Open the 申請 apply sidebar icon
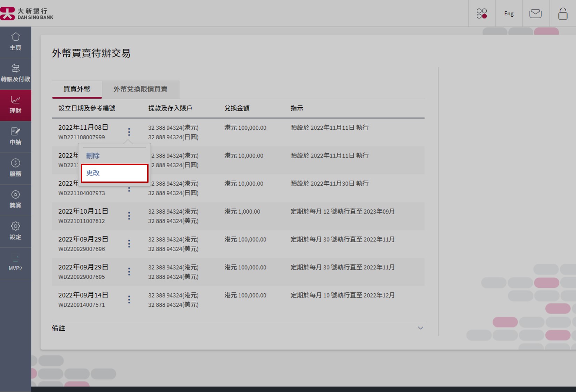576x392 pixels. point(15,136)
